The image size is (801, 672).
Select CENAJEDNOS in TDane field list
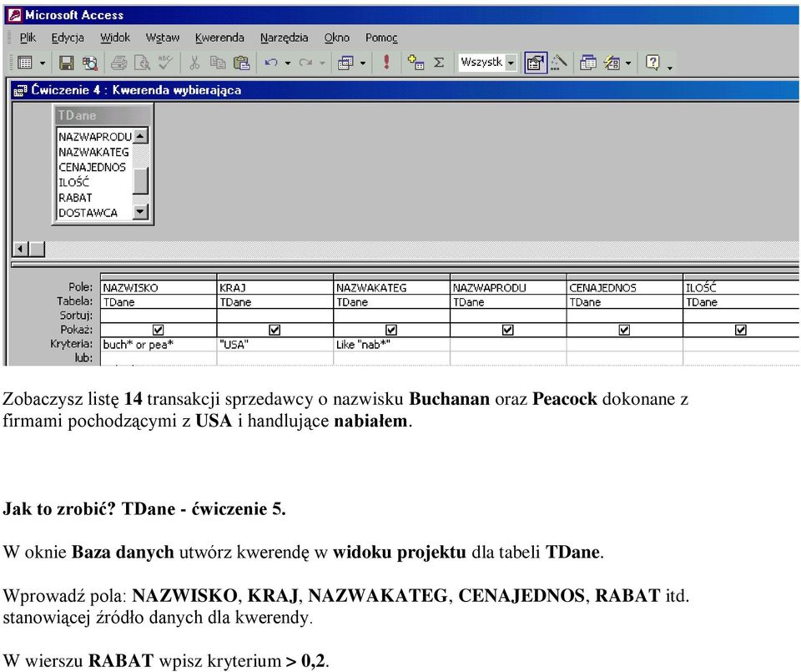94,167
